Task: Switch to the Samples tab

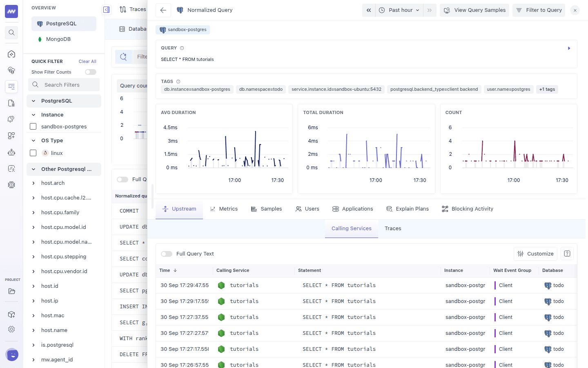Action: pos(266,209)
